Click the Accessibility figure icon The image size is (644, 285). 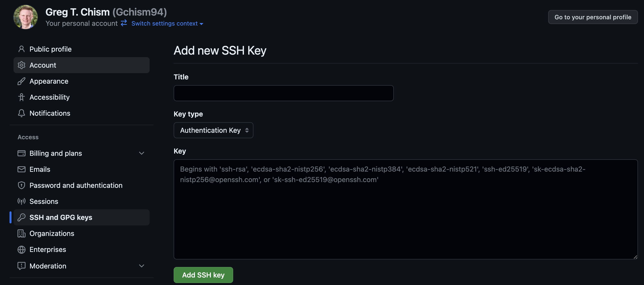coord(22,97)
